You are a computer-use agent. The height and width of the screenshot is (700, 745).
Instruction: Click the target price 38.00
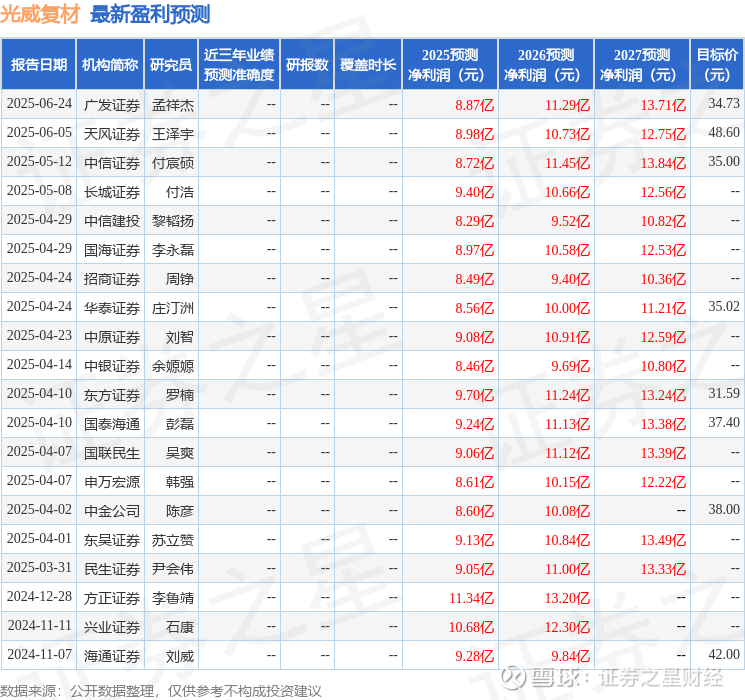point(724,509)
